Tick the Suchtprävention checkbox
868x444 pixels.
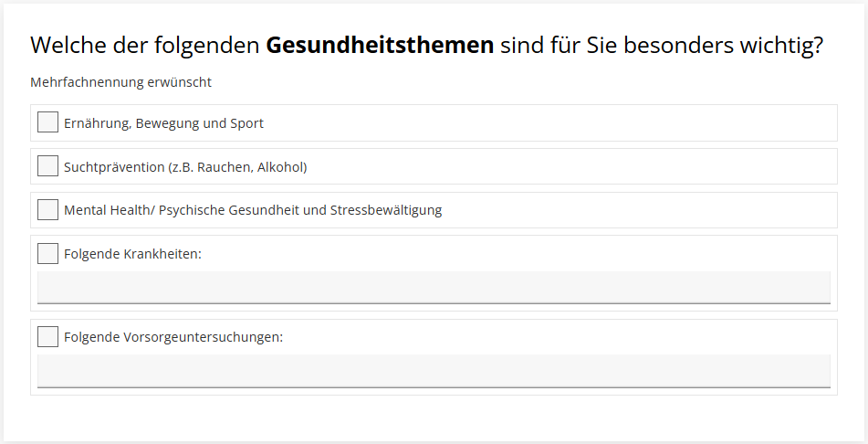(47, 166)
